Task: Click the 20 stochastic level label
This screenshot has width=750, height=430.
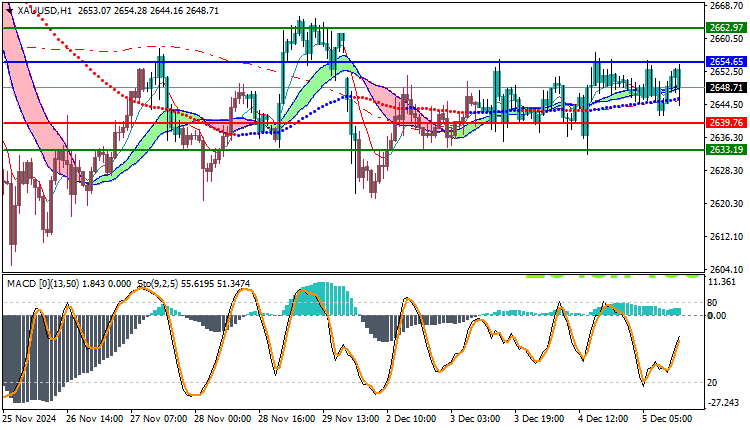Action: pyautogui.click(x=712, y=383)
